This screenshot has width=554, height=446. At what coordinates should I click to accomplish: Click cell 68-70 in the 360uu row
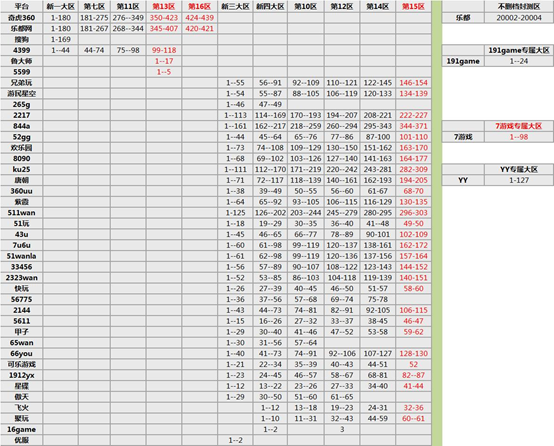[413, 191]
